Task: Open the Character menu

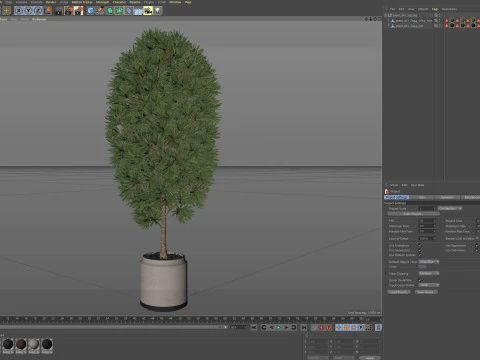Action: [119, 2]
